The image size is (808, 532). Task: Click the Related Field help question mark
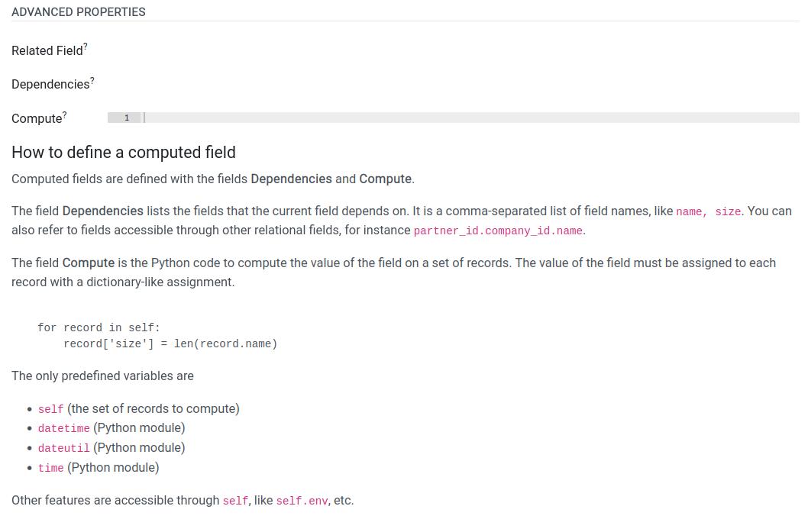tap(86, 47)
